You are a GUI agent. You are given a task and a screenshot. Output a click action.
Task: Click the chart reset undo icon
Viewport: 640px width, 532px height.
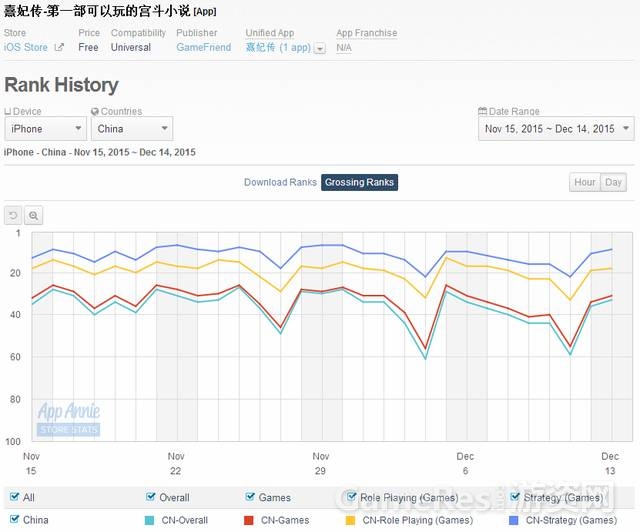[13, 215]
